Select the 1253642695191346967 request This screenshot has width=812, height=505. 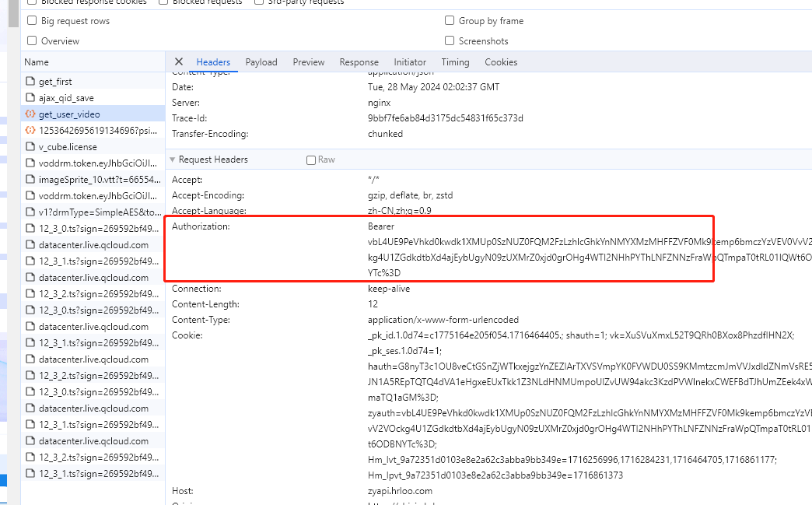pyautogui.click(x=93, y=131)
